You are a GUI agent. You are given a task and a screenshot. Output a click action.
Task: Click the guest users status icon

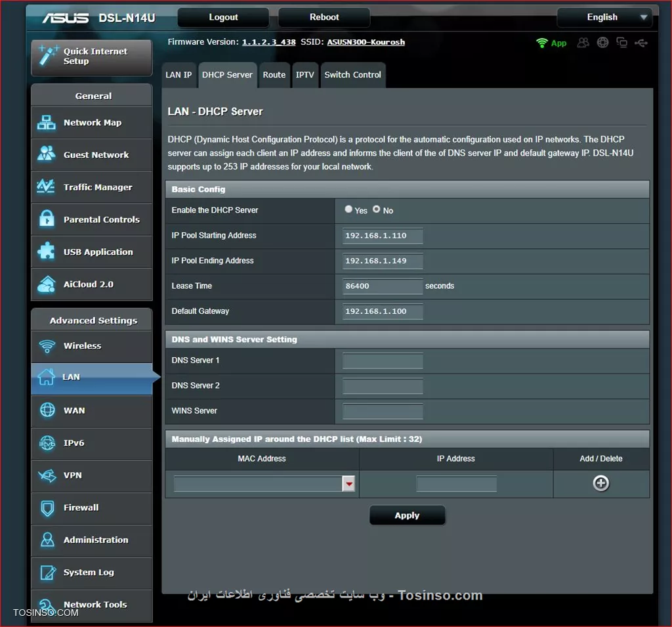coord(583,43)
